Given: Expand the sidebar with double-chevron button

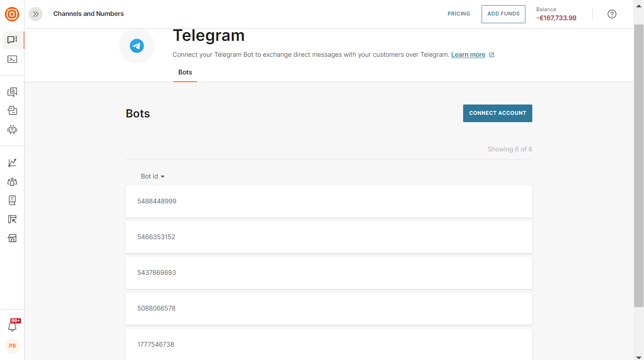Looking at the screenshot, I should click(36, 14).
